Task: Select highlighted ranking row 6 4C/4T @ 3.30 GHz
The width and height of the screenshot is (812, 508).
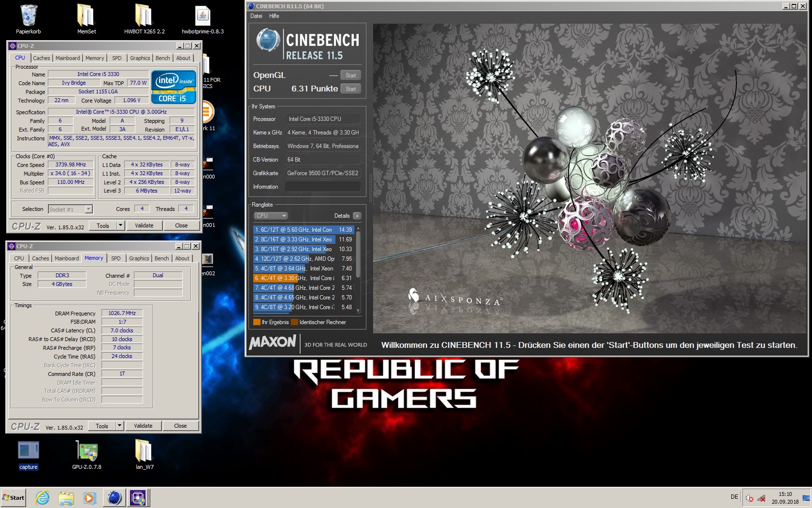Action: coord(304,278)
